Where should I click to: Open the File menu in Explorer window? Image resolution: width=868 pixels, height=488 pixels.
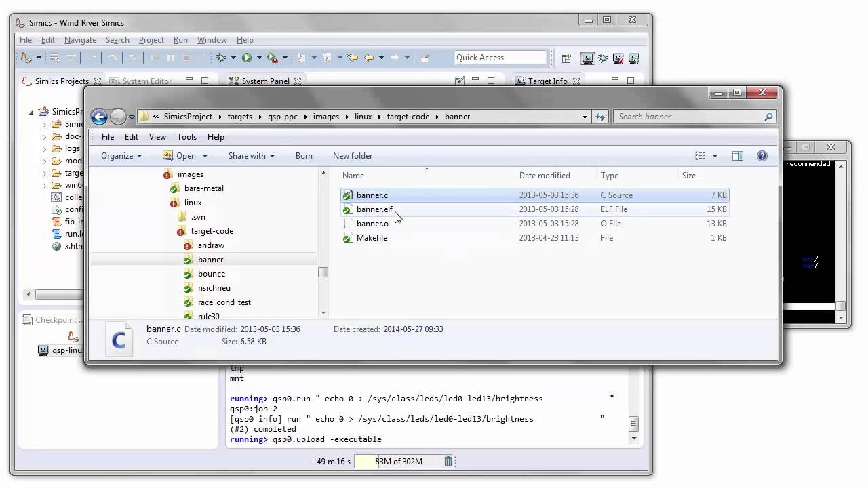[108, 137]
